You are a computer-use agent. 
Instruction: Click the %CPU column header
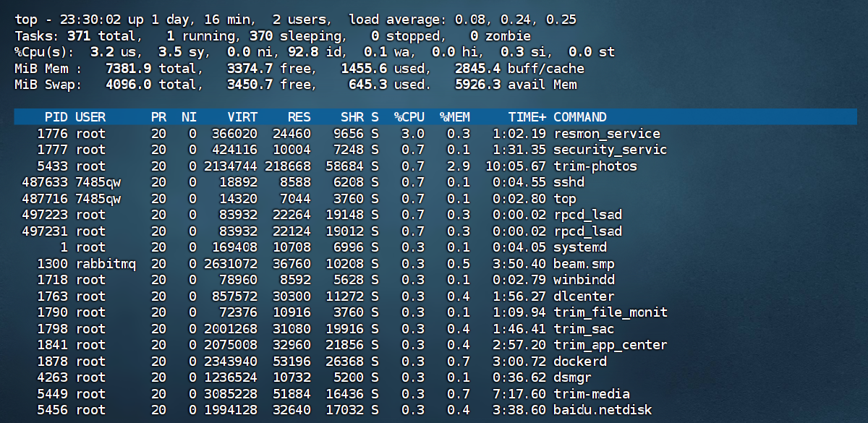(409, 117)
